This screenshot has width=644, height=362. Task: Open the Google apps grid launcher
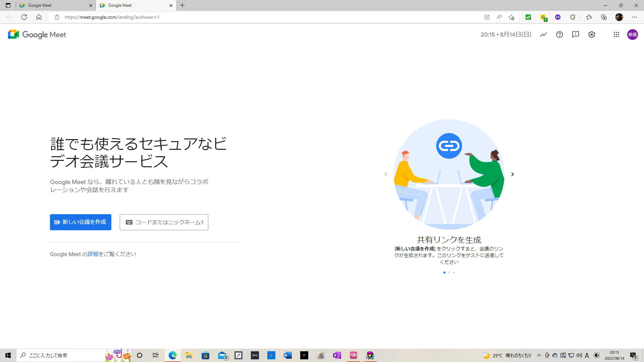[616, 35]
